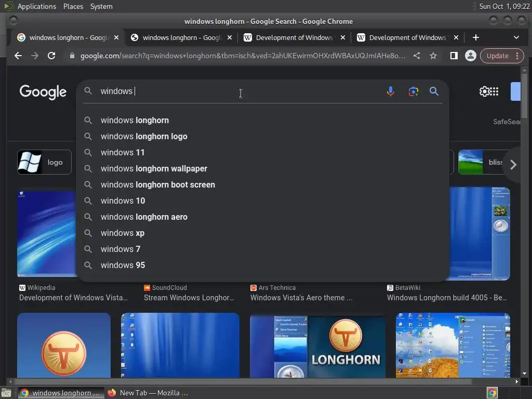The width and height of the screenshot is (532, 399).
Task: Open the Places menu
Action: (73, 6)
